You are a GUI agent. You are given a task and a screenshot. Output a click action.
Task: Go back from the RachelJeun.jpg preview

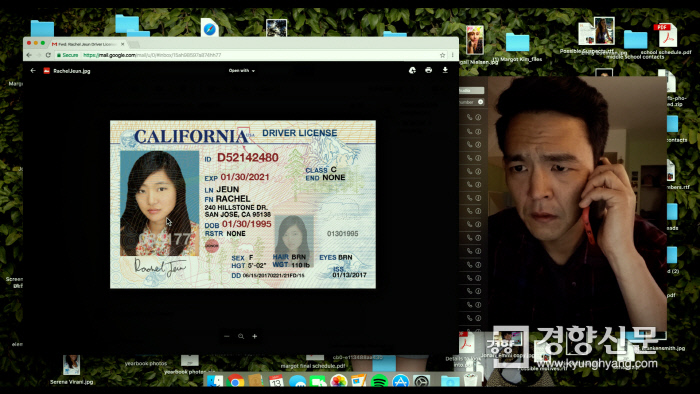pos(33,71)
